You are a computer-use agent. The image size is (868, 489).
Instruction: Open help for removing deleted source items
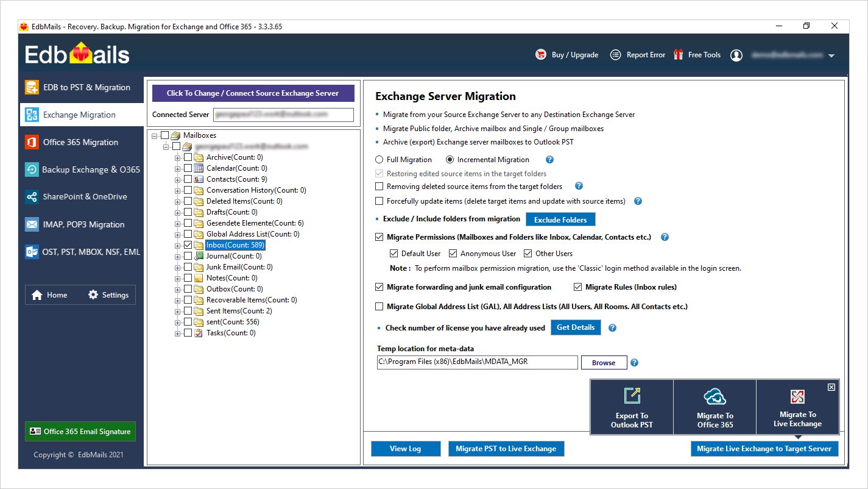point(579,186)
